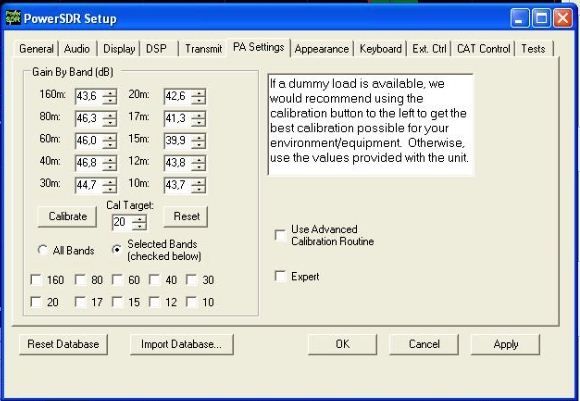
Task: Switch to the Audio tab
Action: (x=77, y=49)
